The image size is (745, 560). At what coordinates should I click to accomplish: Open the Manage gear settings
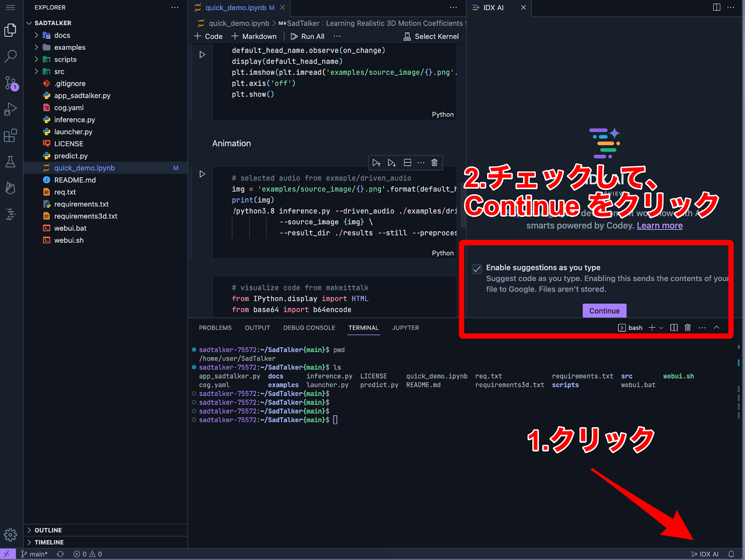pyautogui.click(x=10, y=535)
